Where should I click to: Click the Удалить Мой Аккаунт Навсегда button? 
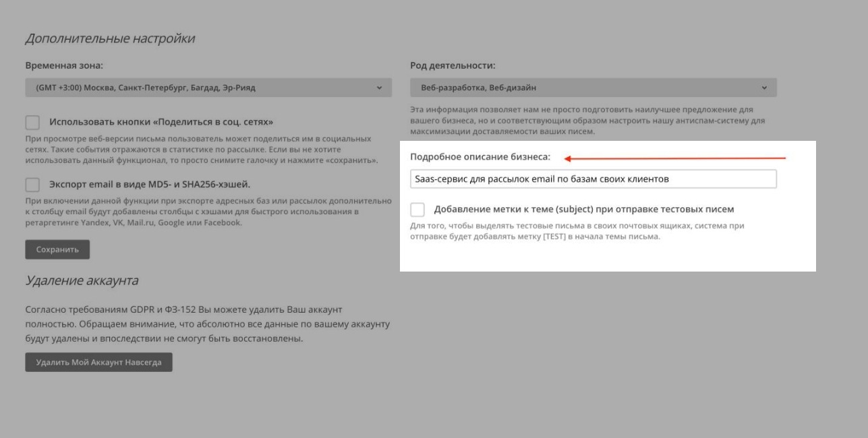98,362
